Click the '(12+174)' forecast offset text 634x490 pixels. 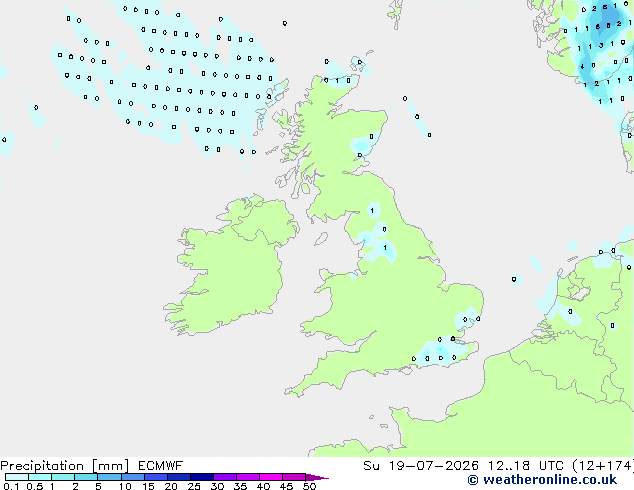click(603, 466)
